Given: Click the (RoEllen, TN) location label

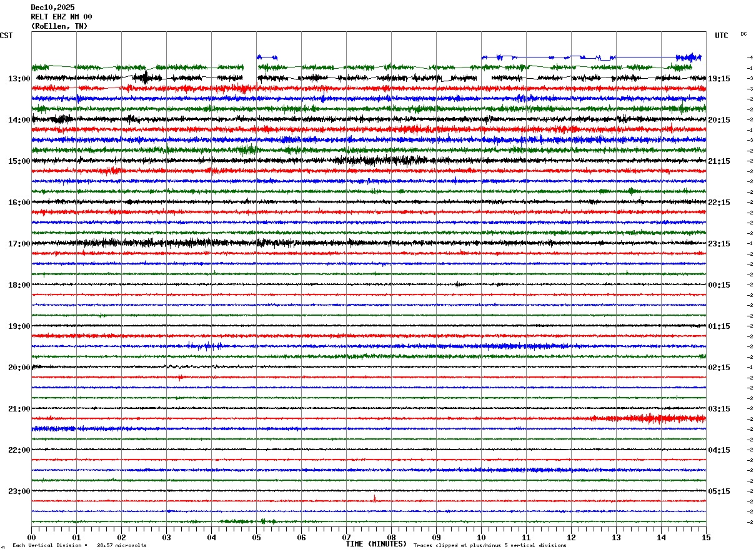Looking at the screenshot, I should point(59,26).
